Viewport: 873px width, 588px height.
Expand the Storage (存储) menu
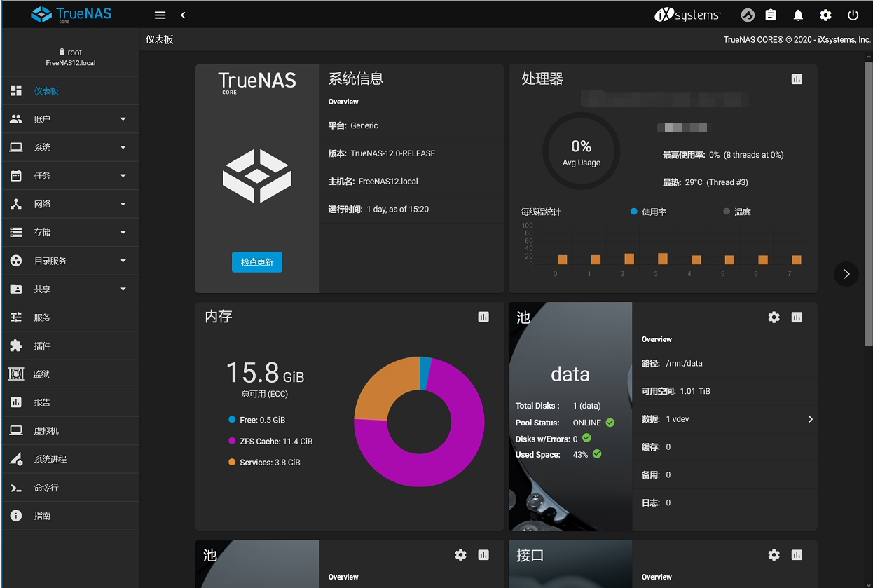pyautogui.click(x=70, y=232)
